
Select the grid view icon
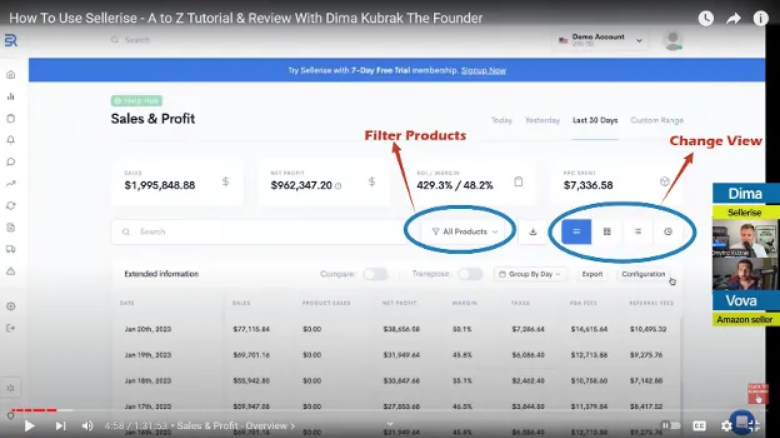coord(607,231)
